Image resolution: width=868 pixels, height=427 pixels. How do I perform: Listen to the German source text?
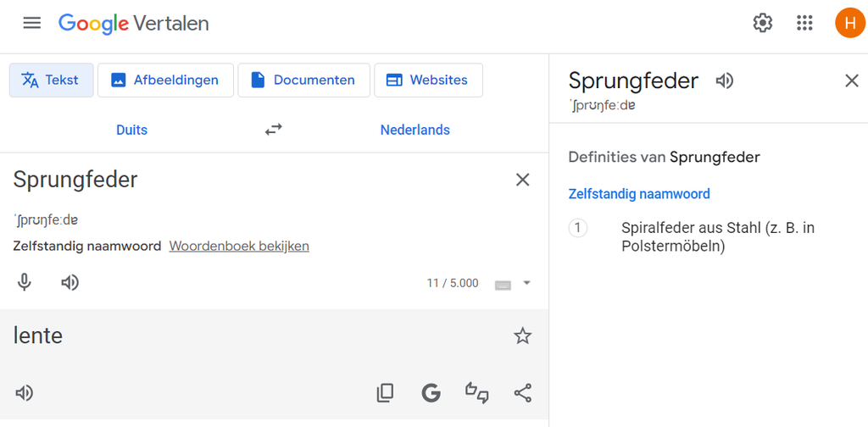[70, 282]
